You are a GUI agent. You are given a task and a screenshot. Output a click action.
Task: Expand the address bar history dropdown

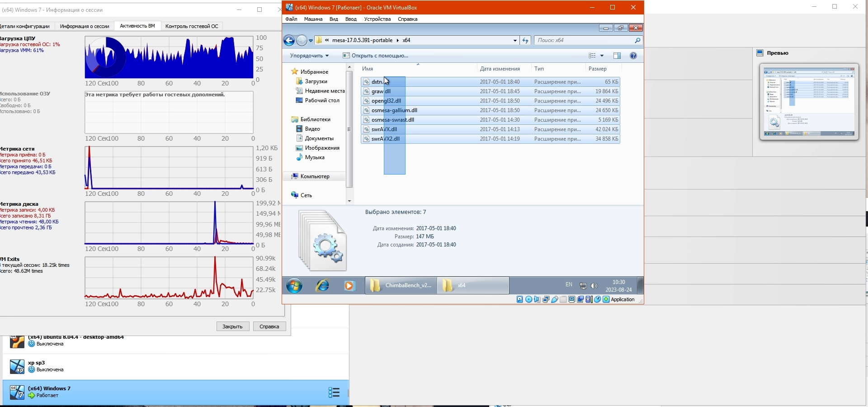pos(515,41)
